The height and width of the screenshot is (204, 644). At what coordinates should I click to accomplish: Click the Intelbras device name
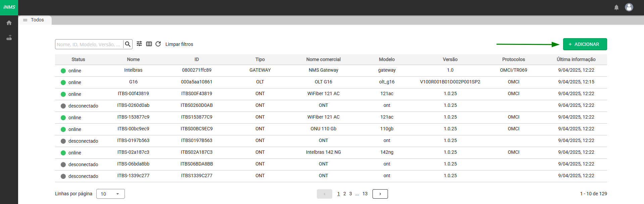coord(133,70)
